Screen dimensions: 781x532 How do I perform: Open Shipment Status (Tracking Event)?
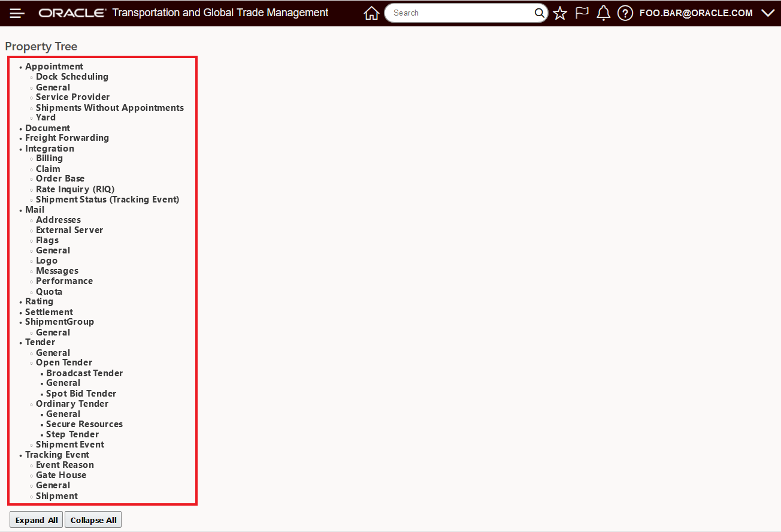[x=107, y=199]
